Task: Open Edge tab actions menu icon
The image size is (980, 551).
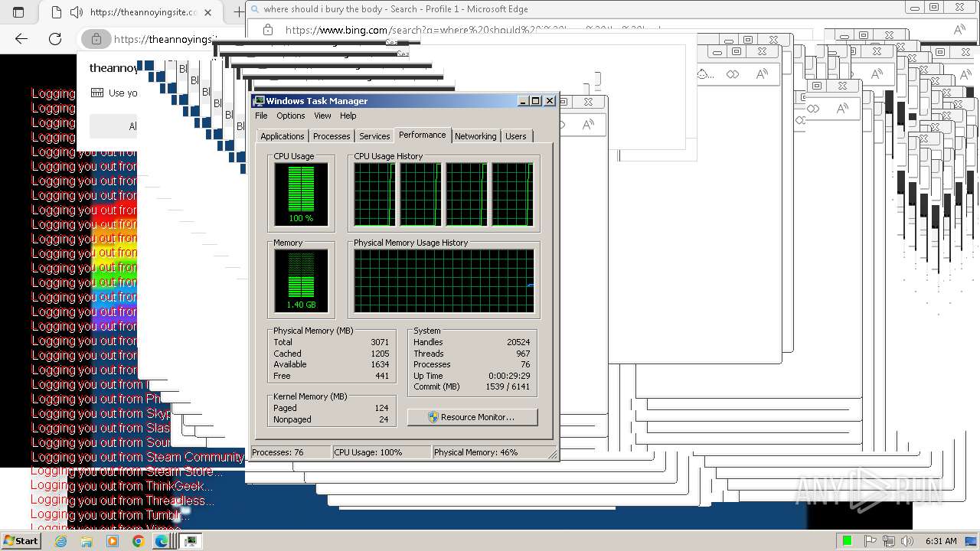Action: pos(18,12)
